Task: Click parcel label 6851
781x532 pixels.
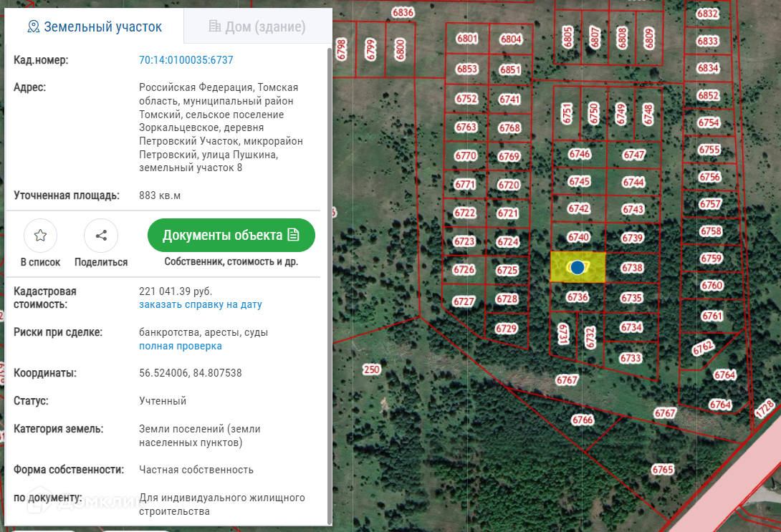Action: 511,69
